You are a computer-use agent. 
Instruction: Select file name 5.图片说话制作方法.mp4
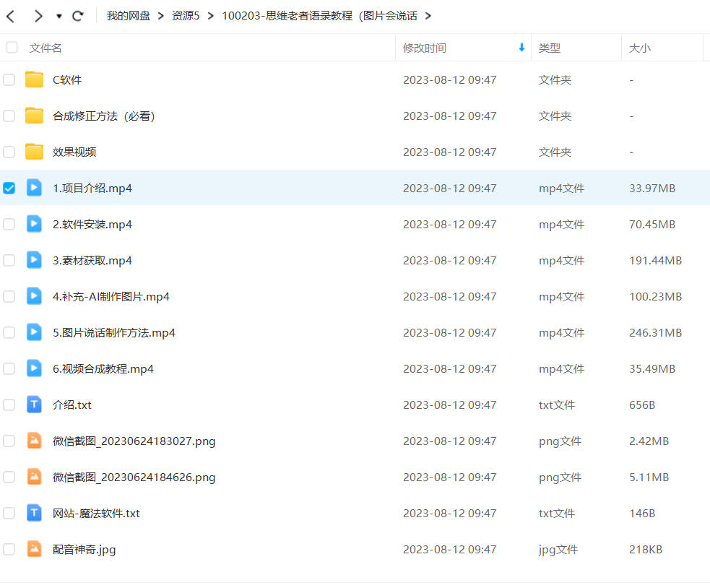coord(114,332)
